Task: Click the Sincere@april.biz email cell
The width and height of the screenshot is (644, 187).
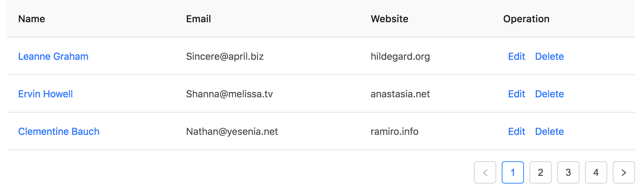Action: pos(225,56)
